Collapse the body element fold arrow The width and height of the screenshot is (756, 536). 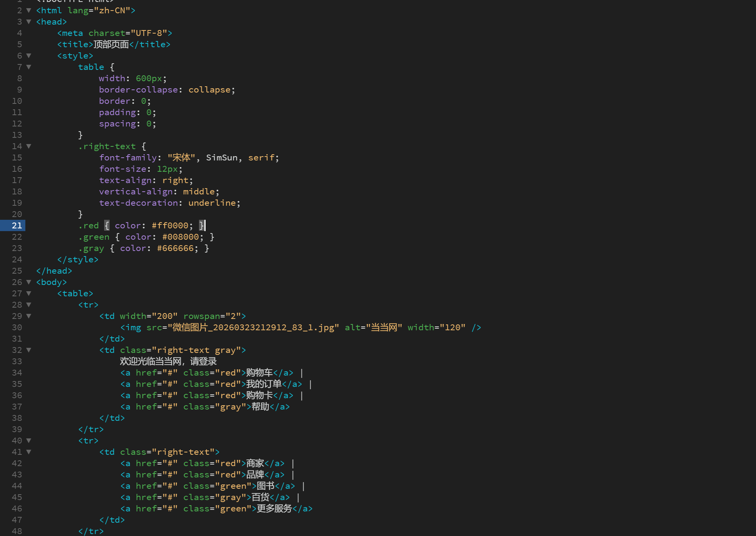click(x=28, y=282)
